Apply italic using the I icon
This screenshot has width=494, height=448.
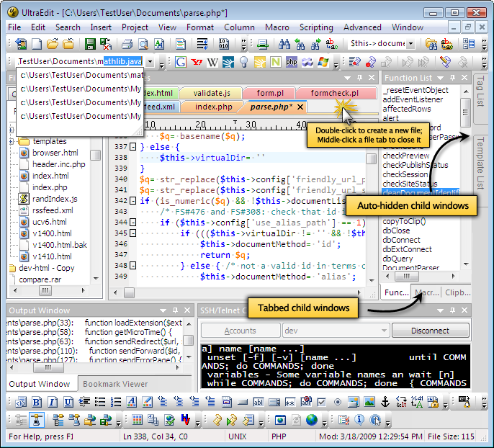(x=53, y=402)
